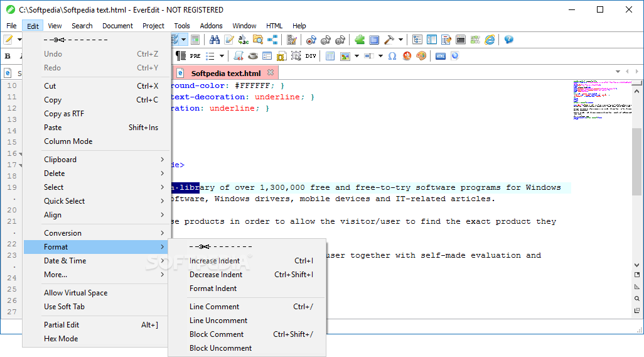644x357 pixels.
Task: Click the hammer build tools icon
Action: [x=389, y=40]
